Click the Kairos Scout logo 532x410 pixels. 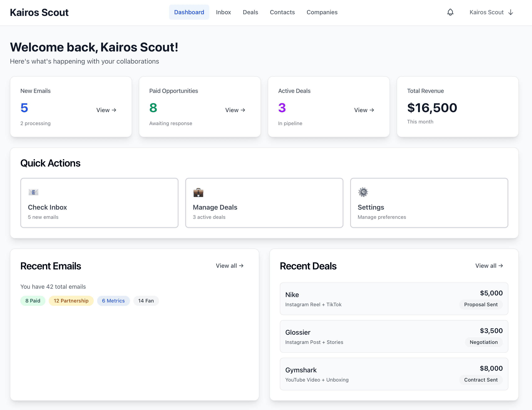click(x=39, y=12)
